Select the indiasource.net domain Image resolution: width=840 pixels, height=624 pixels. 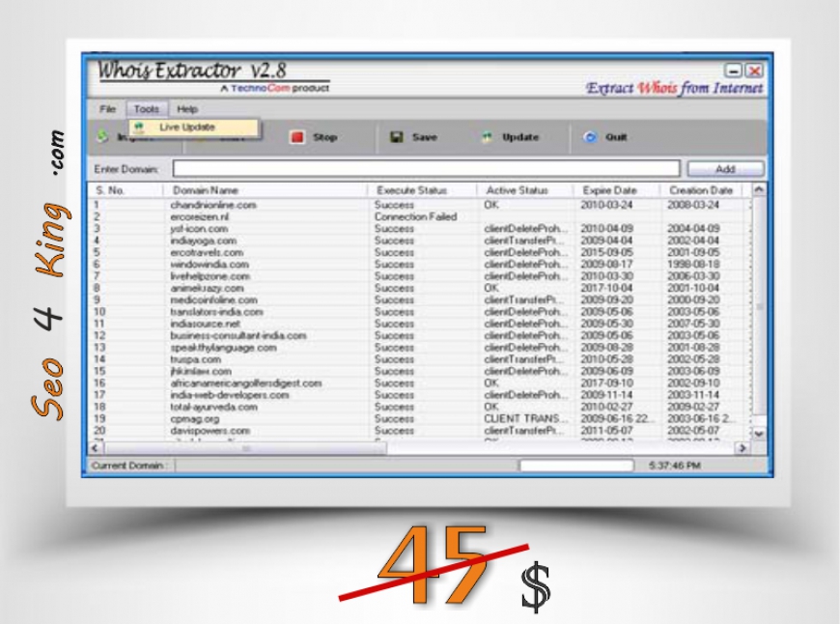point(206,324)
